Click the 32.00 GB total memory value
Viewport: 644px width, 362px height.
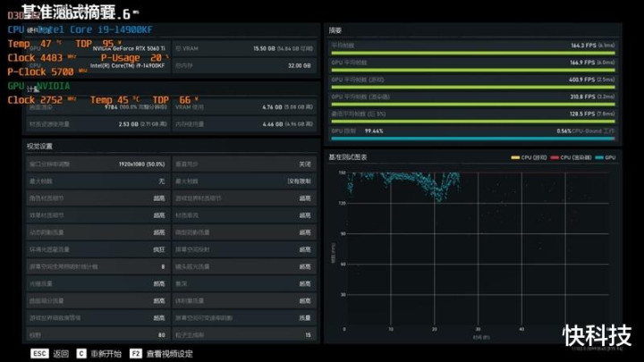pyautogui.click(x=300, y=65)
